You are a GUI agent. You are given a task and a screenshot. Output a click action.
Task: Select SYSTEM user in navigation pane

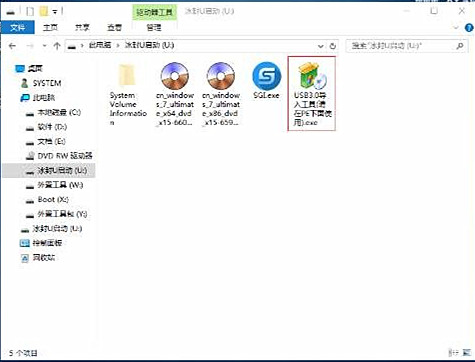pyautogui.click(x=41, y=83)
